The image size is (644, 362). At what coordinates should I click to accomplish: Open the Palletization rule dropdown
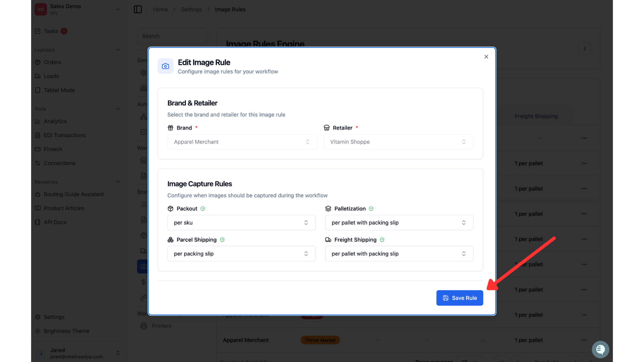coord(399,223)
